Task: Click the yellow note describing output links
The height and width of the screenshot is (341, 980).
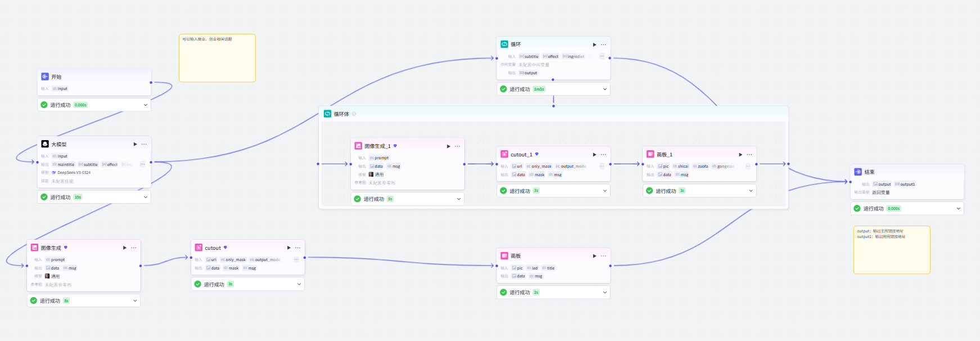Action: click(x=892, y=250)
